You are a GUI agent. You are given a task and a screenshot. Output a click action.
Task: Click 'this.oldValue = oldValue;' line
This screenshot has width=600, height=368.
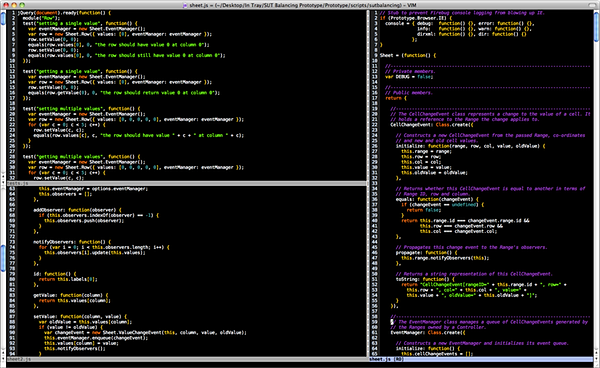click(434, 173)
